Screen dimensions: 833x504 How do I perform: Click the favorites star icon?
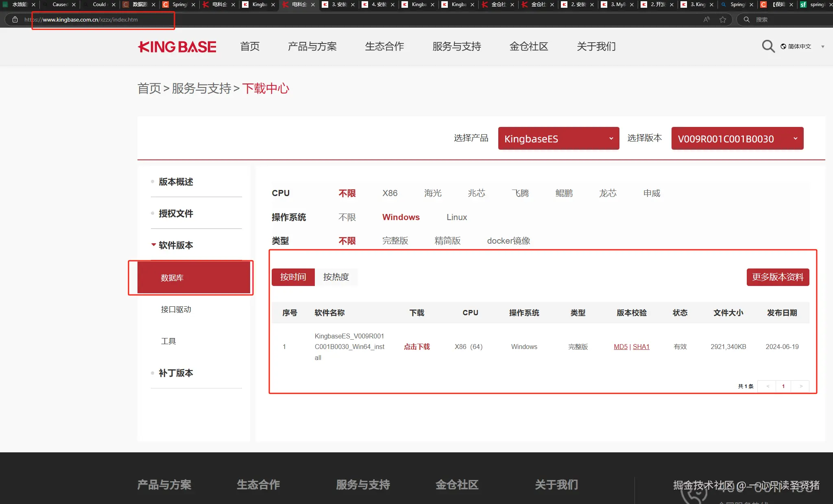723,20
